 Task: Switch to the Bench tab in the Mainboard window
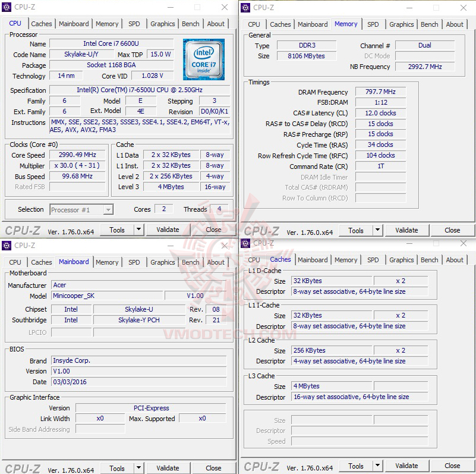(190, 262)
